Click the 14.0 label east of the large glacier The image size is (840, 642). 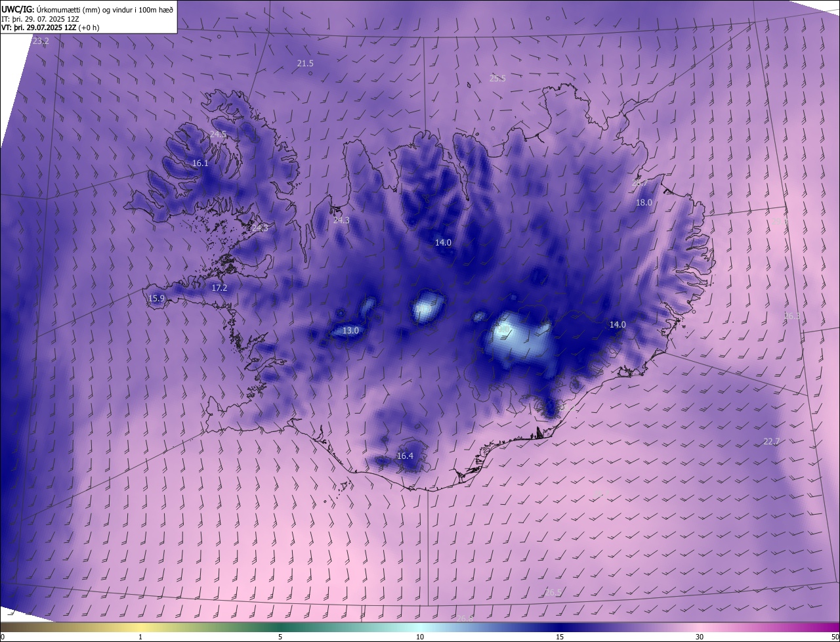(618, 325)
